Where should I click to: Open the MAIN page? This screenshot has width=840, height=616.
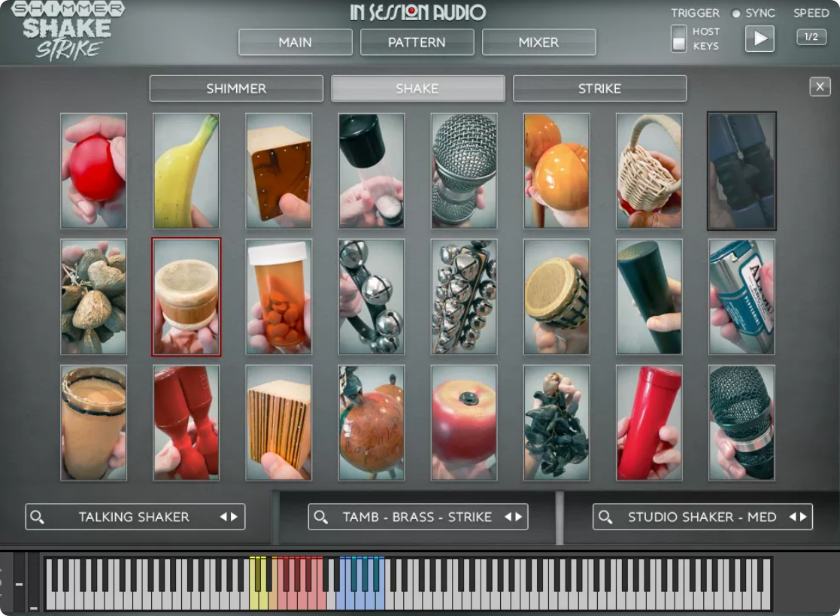[296, 42]
